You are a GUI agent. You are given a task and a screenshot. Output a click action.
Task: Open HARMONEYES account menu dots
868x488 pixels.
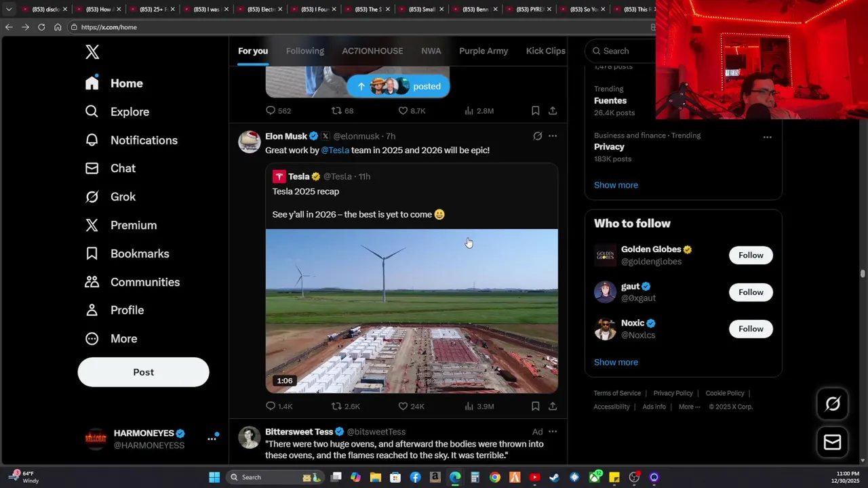coord(212,439)
